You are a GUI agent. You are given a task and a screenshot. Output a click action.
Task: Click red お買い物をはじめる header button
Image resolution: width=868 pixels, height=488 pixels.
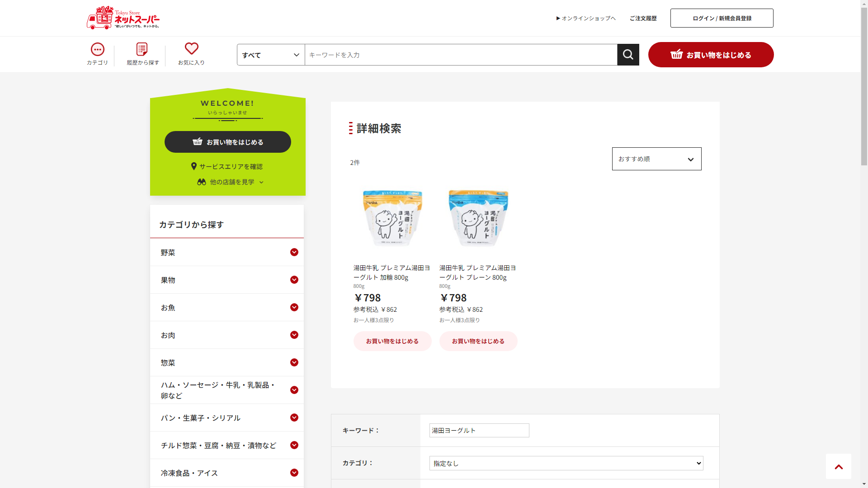pyautogui.click(x=711, y=55)
